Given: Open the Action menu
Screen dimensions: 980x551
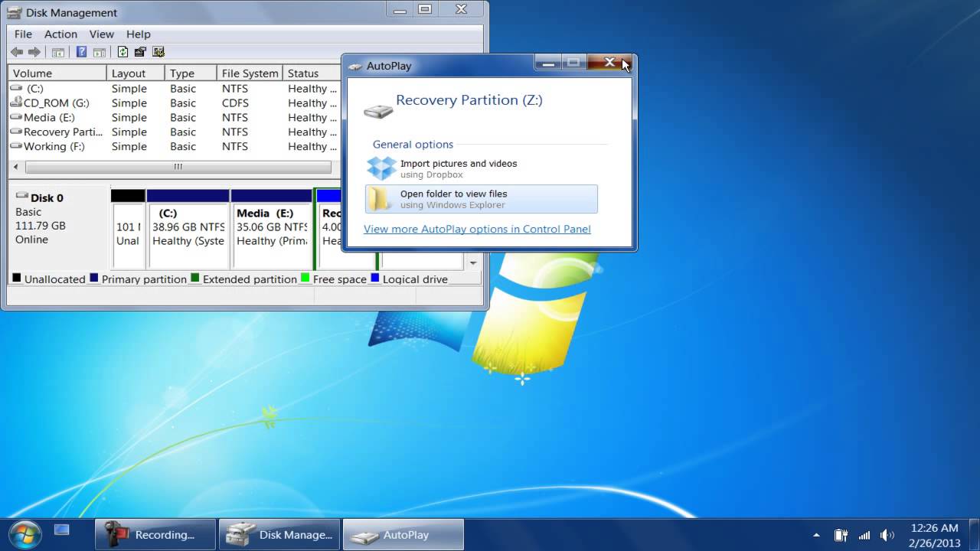Looking at the screenshot, I should click(60, 34).
